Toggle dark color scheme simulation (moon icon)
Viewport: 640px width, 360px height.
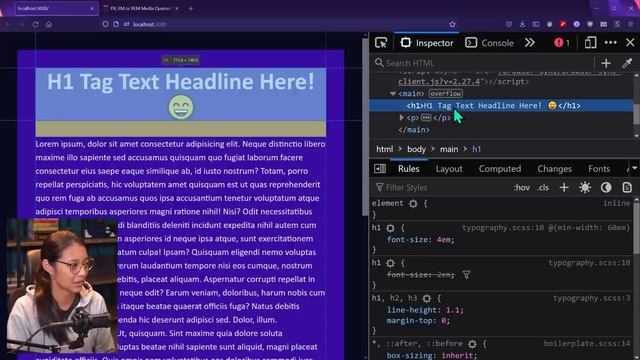click(x=606, y=187)
